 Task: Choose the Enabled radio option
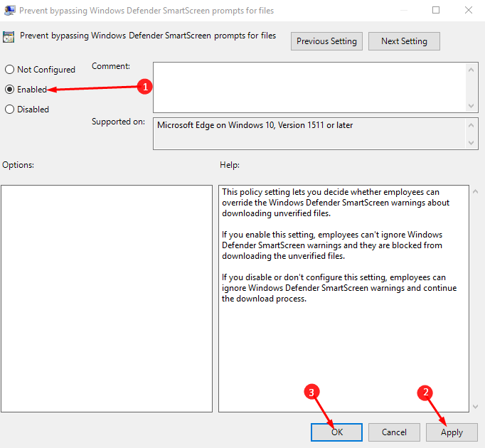(x=10, y=90)
